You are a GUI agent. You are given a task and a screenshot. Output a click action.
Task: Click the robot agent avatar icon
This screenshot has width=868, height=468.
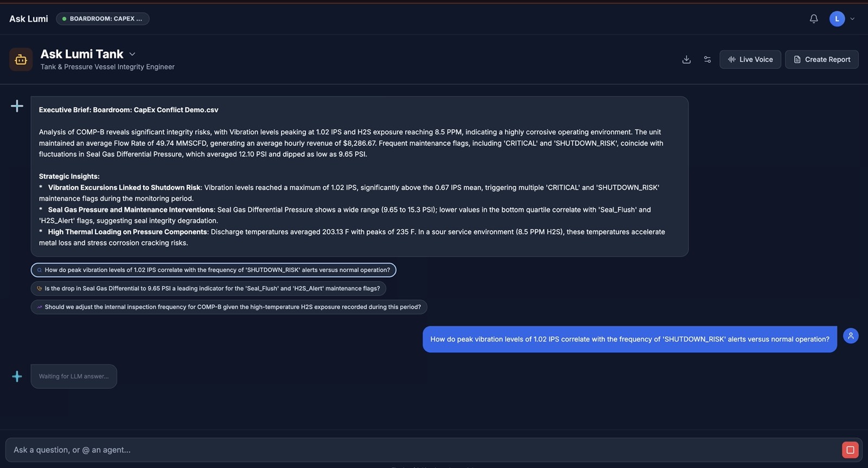click(x=21, y=60)
